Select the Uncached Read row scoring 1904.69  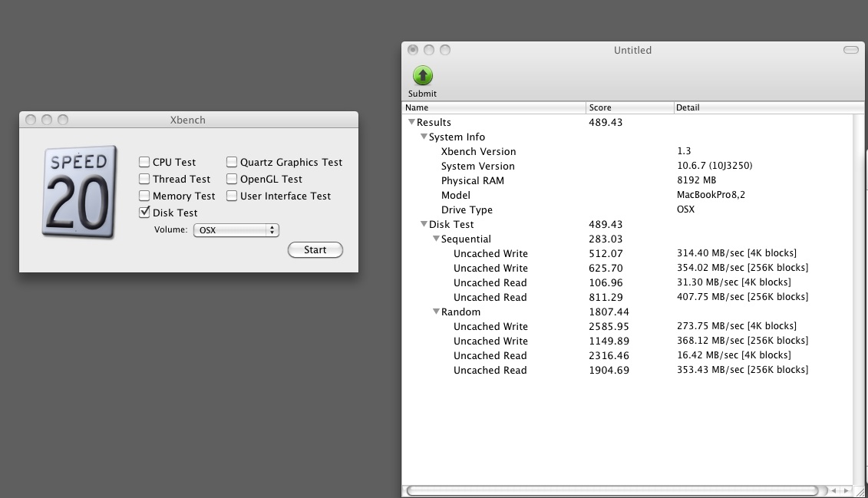pyautogui.click(x=627, y=370)
